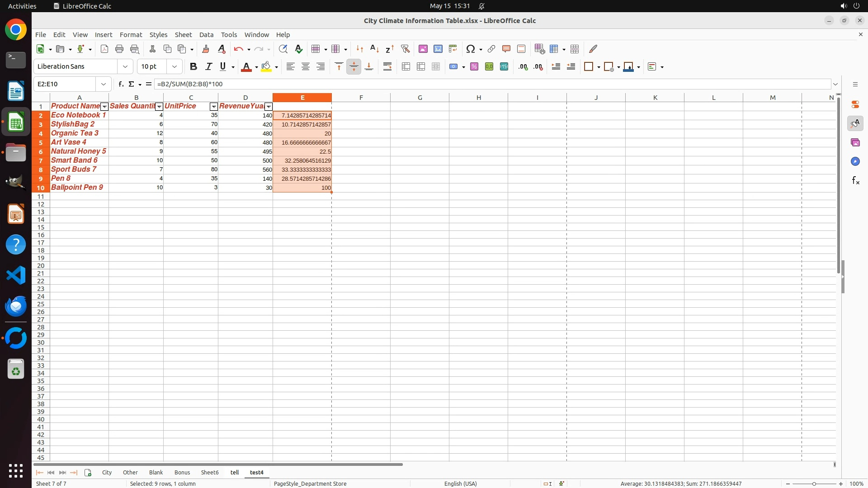Viewport: 868px width, 488px height.
Task: Insert a chart using the toolbar icon
Action: 438,49
